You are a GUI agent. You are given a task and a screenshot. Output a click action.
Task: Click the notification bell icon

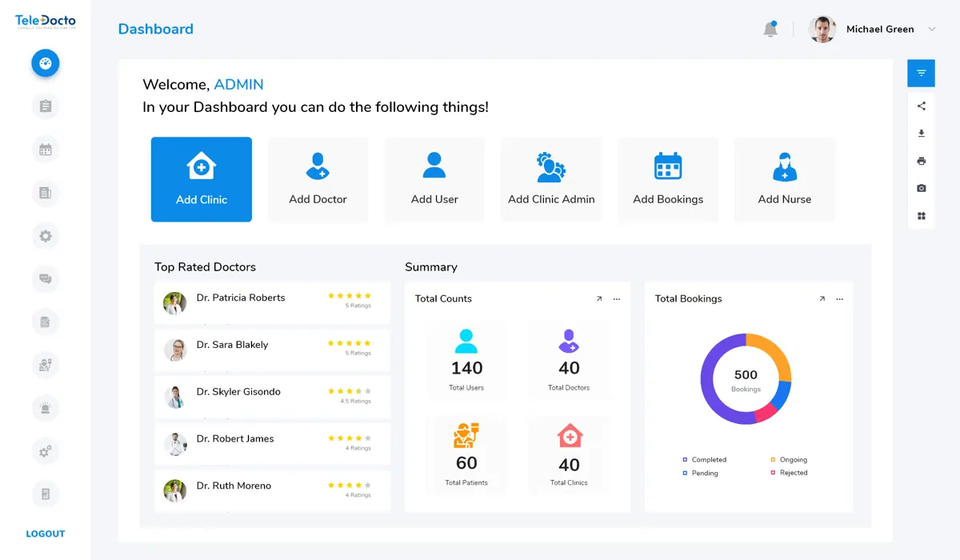(x=770, y=29)
